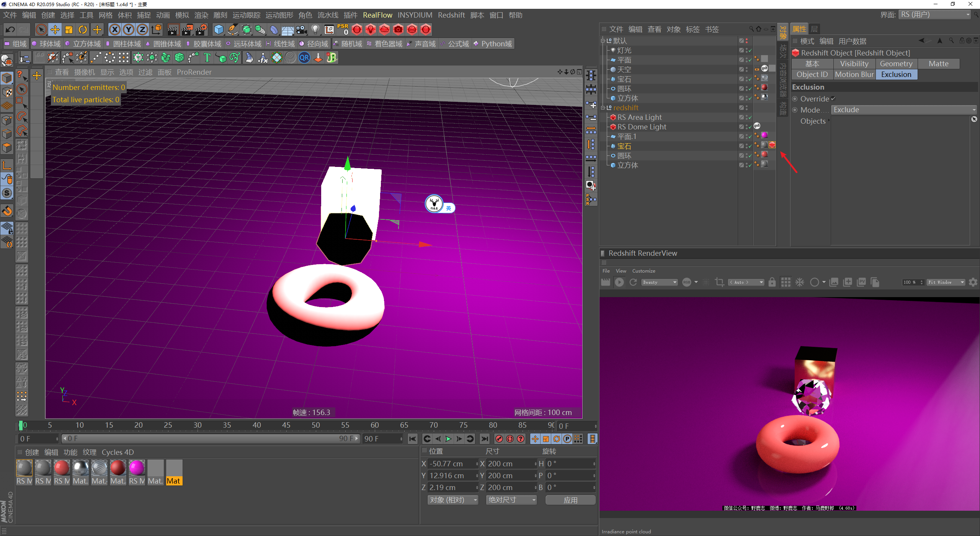Screen dimensions: 980x536
Task: Select the Move tool in top toolbar
Action: point(55,29)
